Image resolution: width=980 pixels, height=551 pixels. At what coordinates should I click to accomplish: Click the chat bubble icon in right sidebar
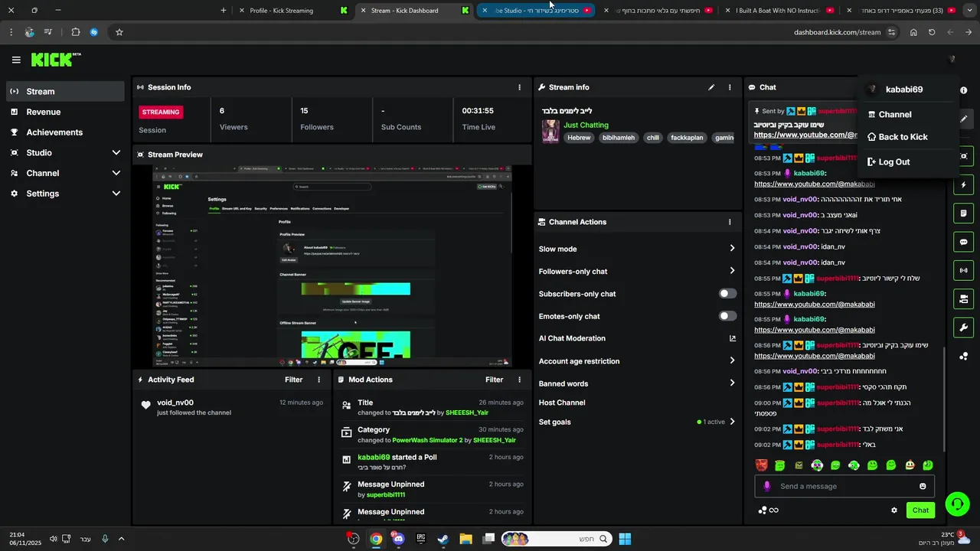[x=963, y=242]
